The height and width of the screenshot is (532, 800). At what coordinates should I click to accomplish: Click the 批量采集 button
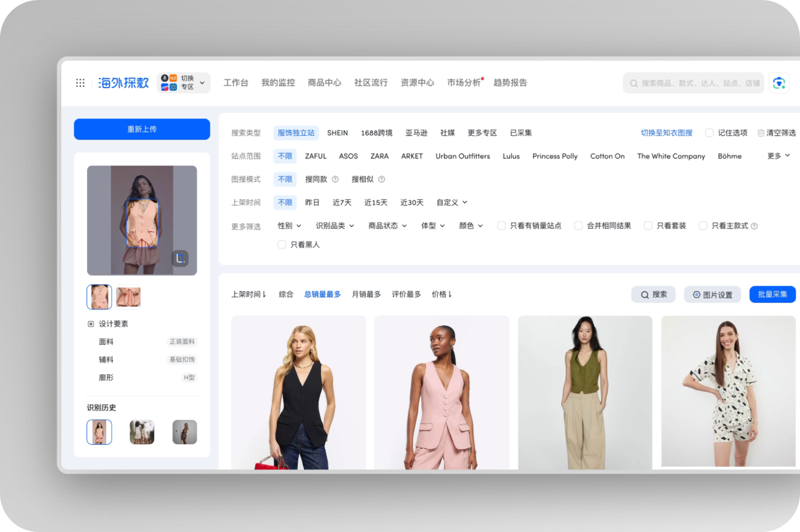tap(772, 294)
